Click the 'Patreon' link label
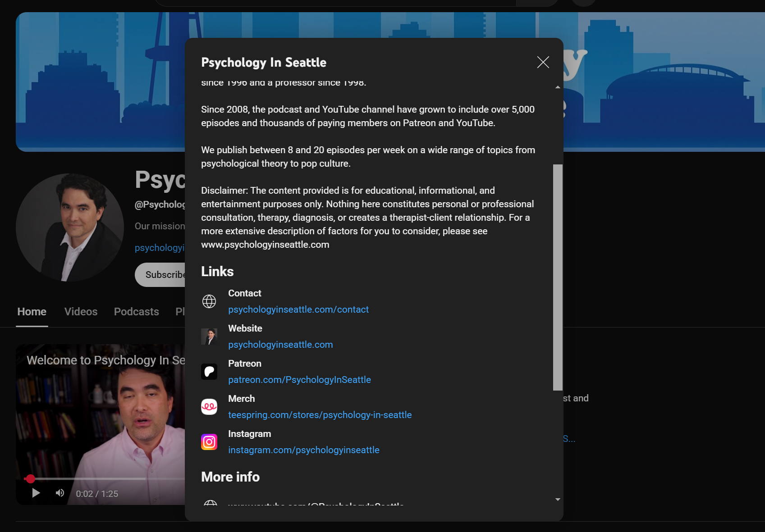 click(x=245, y=364)
